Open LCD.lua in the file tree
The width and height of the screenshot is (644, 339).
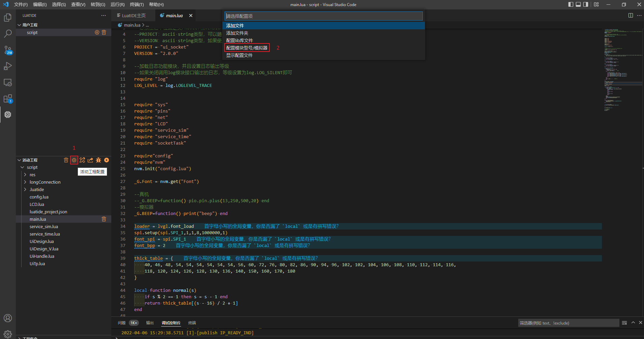(x=37, y=204)
